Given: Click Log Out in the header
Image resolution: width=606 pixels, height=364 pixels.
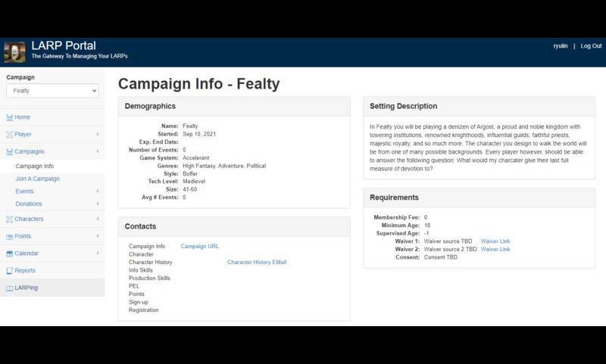Looking at the screenshot, I should click(591, 46).
